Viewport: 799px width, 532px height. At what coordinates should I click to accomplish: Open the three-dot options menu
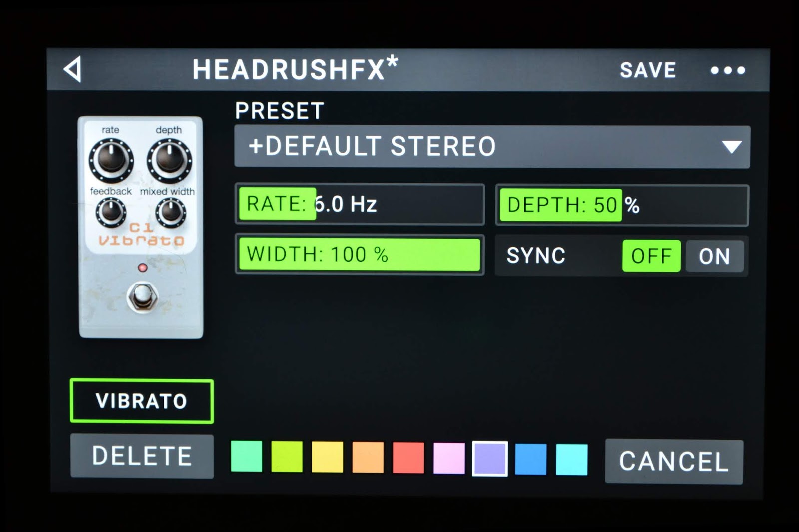pos(727,71)
